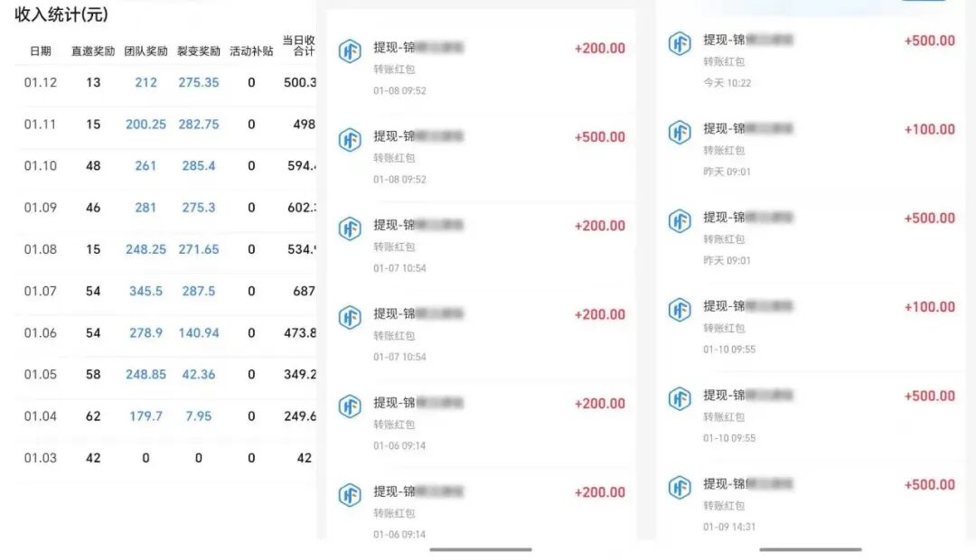Viewport: 976px width, 560px height.
Task: Open fission reward 275.35 for 01.12
Action: coord(199,82)
